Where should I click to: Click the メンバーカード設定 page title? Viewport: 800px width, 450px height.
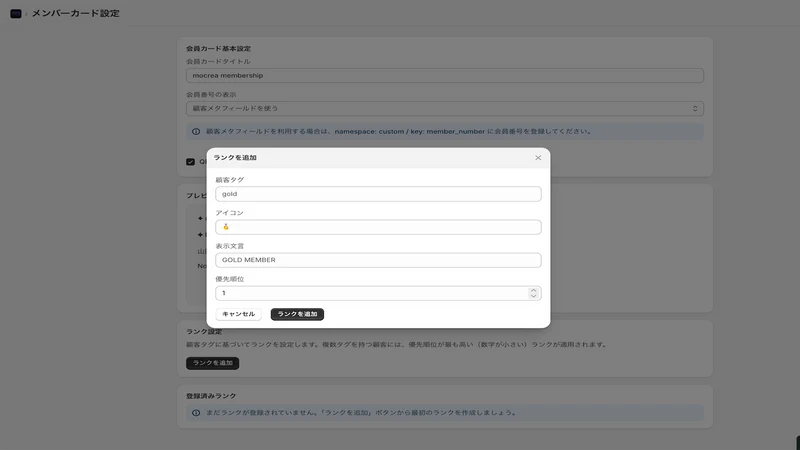click(x=76, y=13)
